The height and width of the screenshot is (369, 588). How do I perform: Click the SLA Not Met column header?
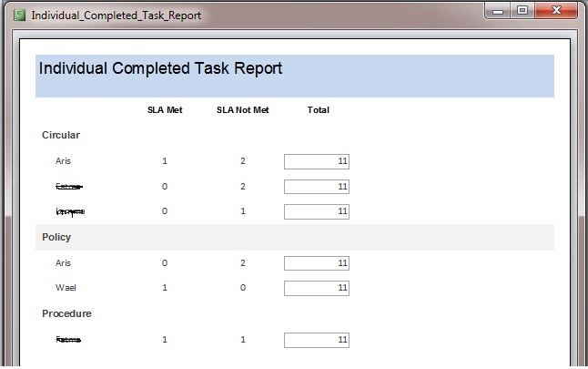(x=243, y=110)
